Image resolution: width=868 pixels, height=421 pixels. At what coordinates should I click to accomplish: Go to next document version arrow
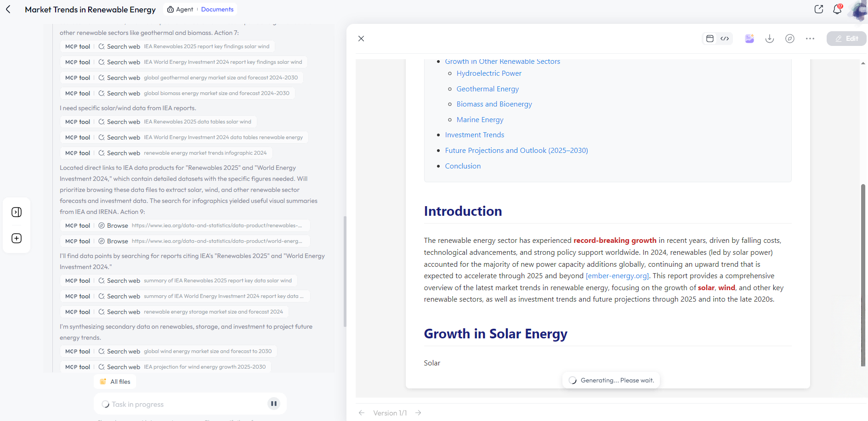coord(418,413)
